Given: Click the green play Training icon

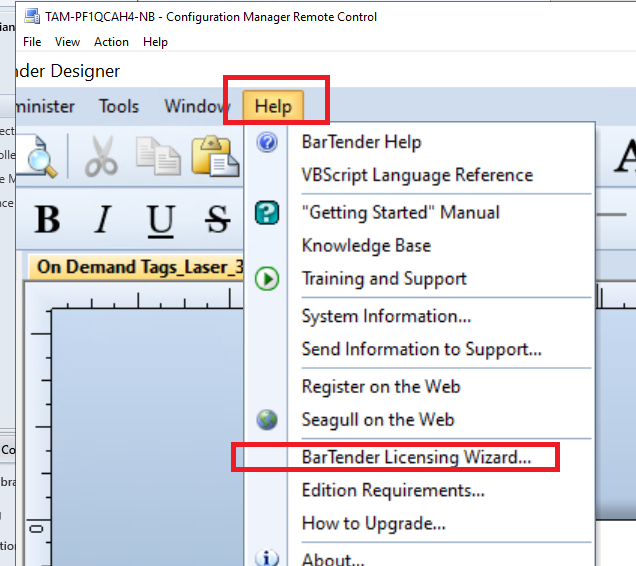Looking at the screenshot, I should tap(267, 279).
